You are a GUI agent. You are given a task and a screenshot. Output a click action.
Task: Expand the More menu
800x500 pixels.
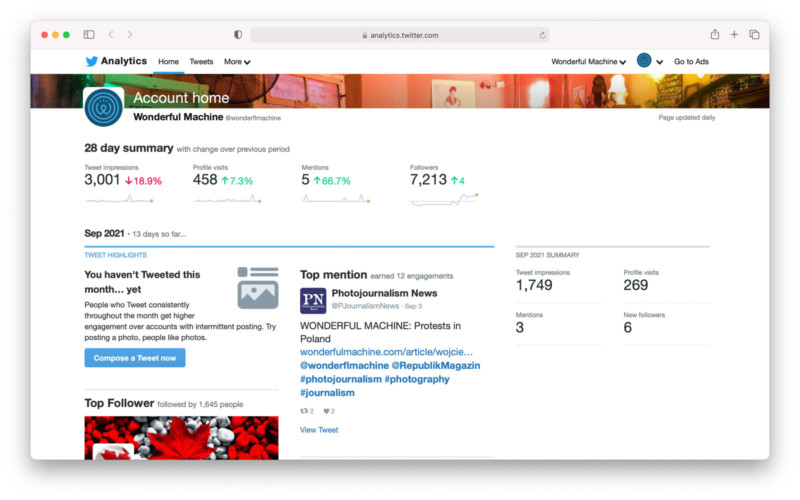237,62
